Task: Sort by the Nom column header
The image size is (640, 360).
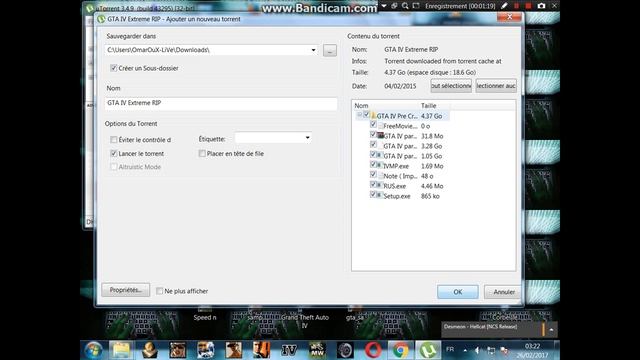Action: [x=385, y=106]
